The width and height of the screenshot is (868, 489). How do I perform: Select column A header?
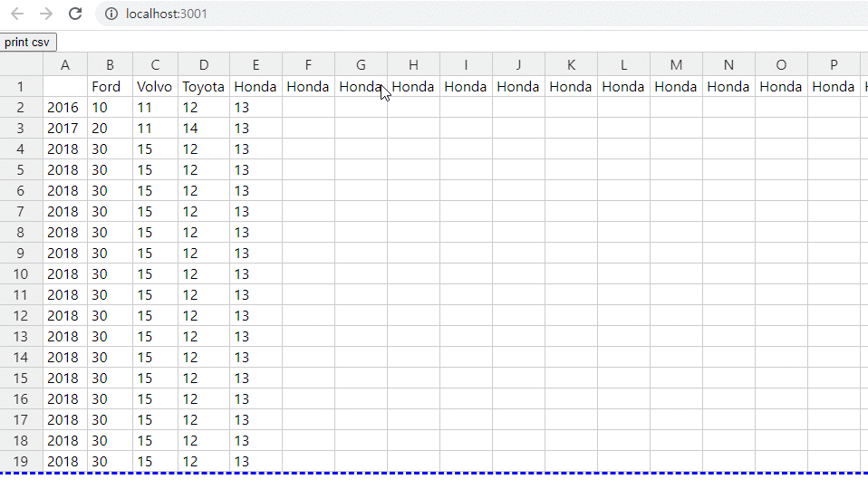65,64
